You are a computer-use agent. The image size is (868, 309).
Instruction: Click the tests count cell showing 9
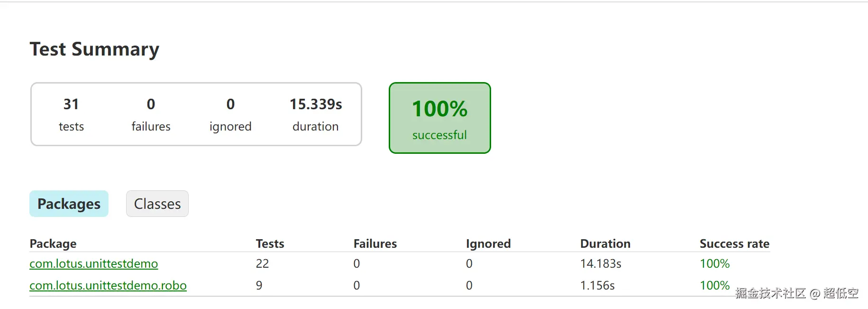click(259, 285)
